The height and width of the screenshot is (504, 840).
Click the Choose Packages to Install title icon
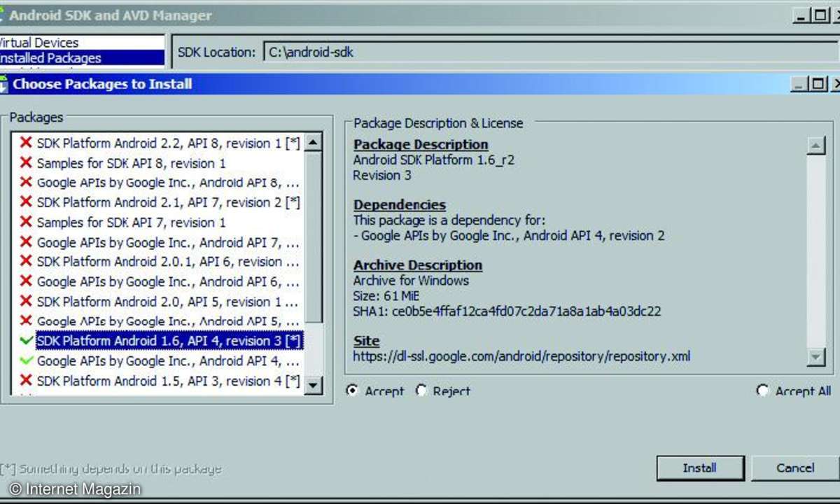click(x=3, y=84)
